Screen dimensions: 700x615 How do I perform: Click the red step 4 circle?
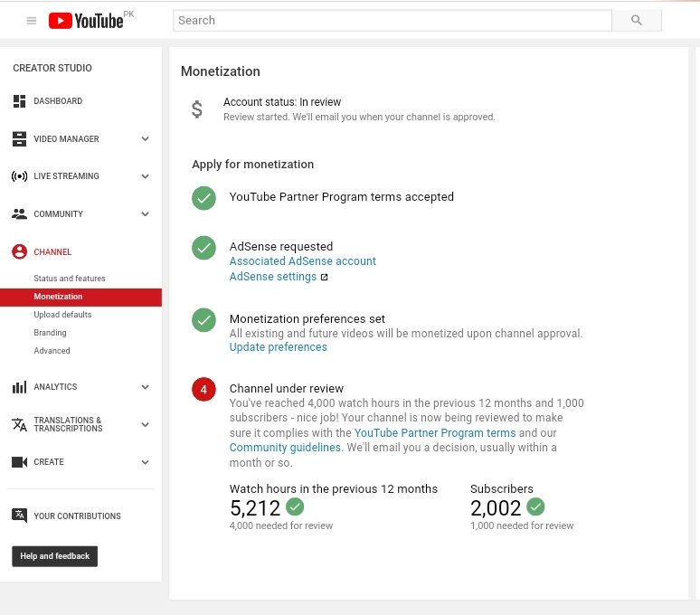click(203, 390)
